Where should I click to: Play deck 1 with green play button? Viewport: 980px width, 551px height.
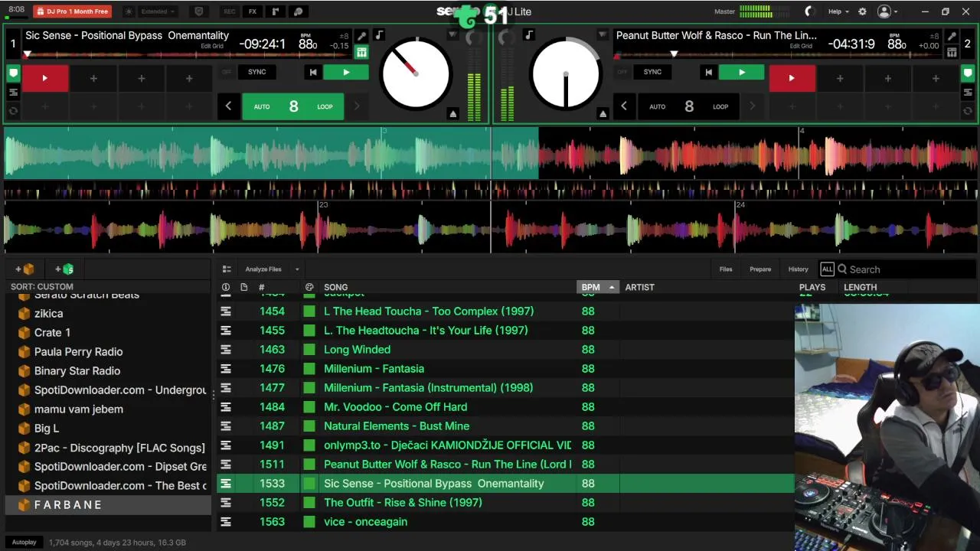(x=346, y=72)
